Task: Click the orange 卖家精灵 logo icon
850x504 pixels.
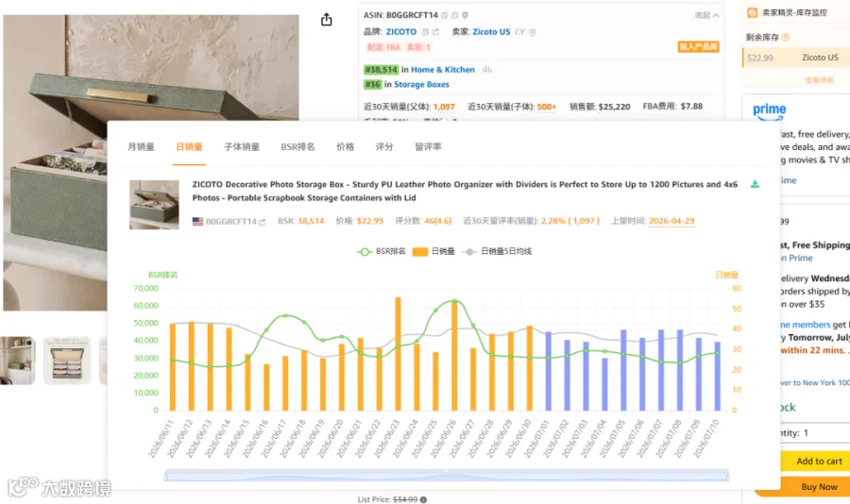Action: point(753,12)
